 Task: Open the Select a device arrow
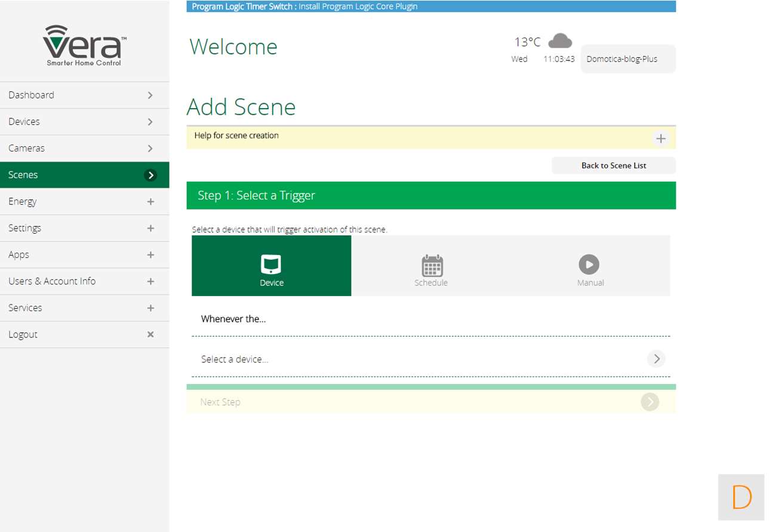coord(656,359)
